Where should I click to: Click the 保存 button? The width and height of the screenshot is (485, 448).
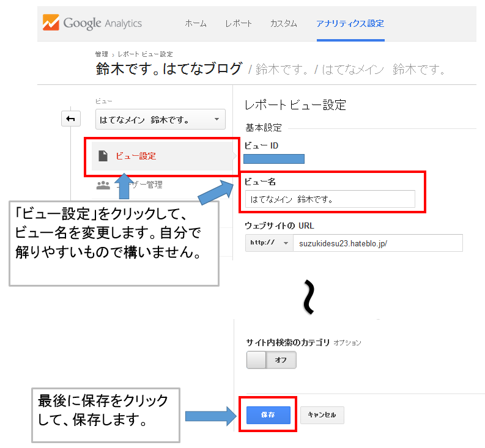pyautogui.click(x=268, y=415)
